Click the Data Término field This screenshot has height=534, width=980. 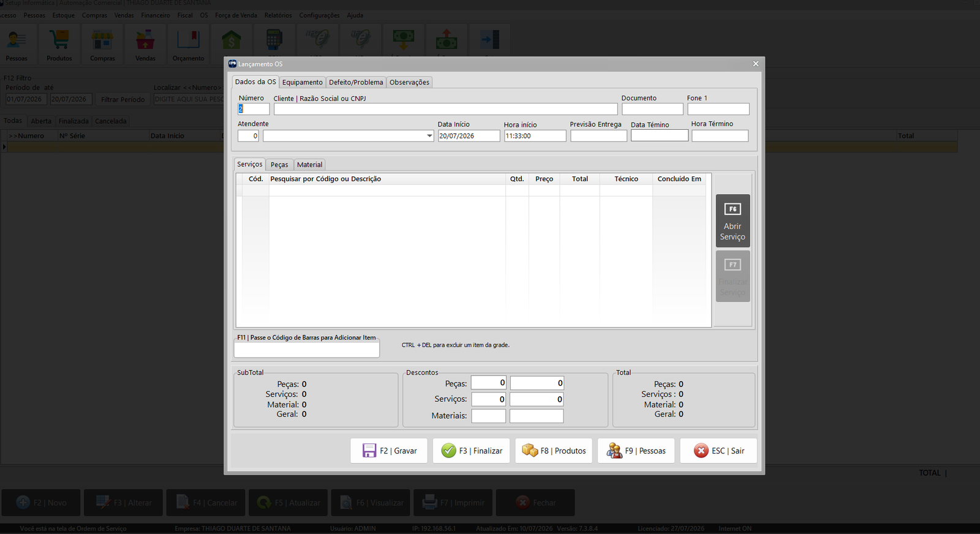(x=659, y=135)
